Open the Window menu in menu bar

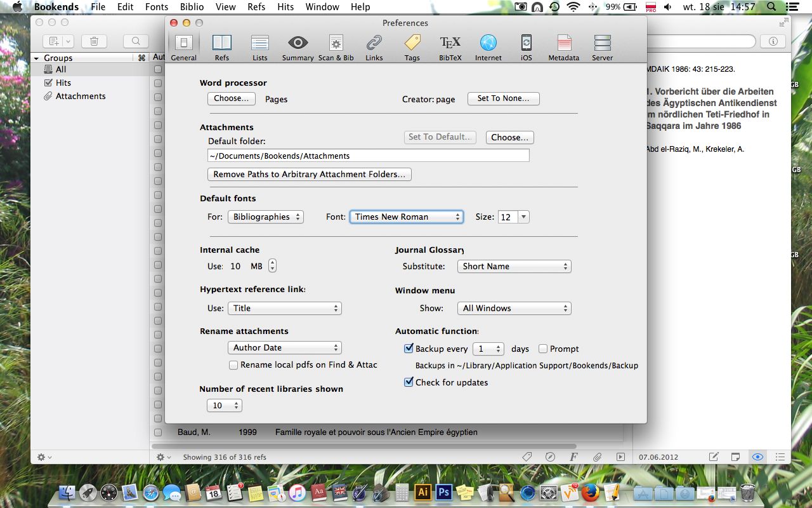tap(322, 7)
